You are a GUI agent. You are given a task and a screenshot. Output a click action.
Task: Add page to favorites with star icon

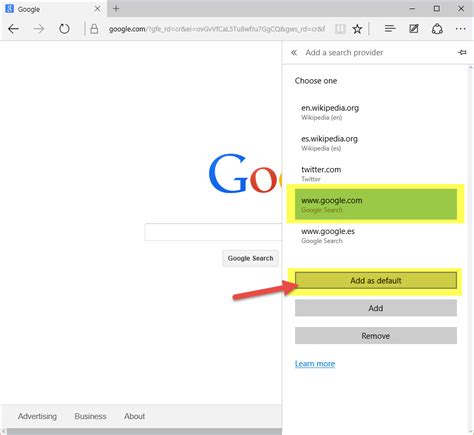(357, 29)
